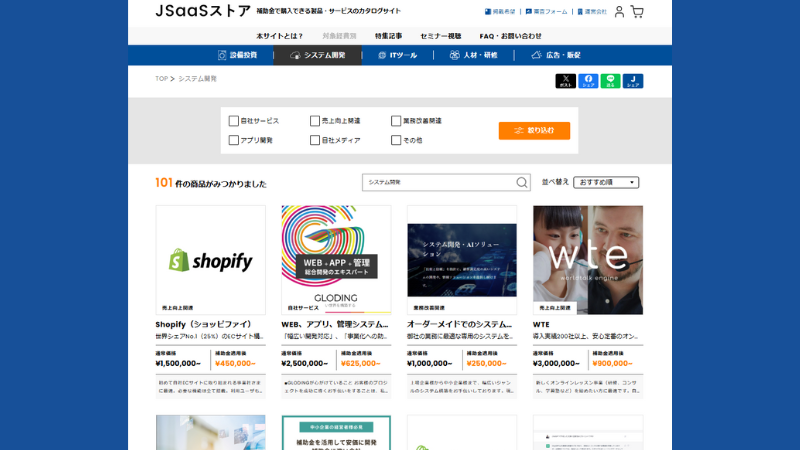Open the おすすめ順 sort dropdown
Screen dimensions: 800x450
click(x=606, y=182)
